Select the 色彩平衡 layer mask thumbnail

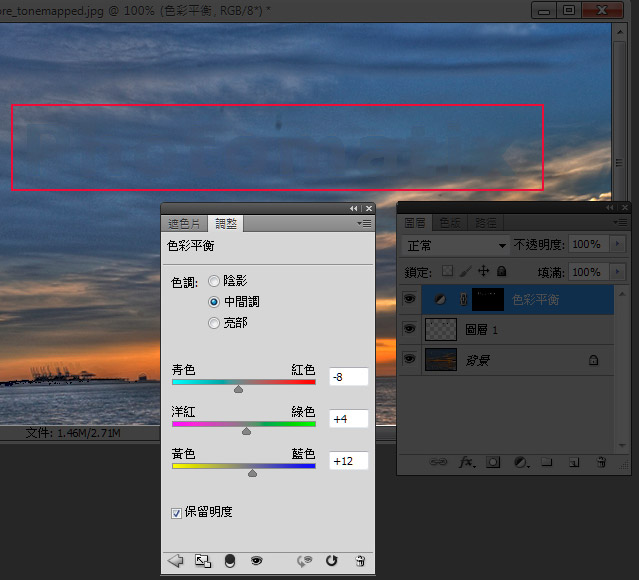[488, 300]
